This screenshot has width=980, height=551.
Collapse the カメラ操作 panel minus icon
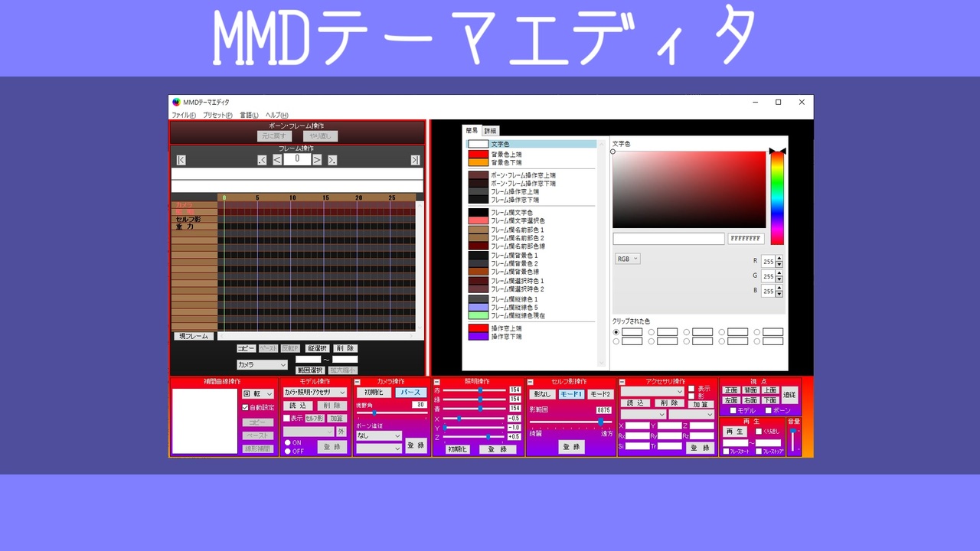(357, 382)
